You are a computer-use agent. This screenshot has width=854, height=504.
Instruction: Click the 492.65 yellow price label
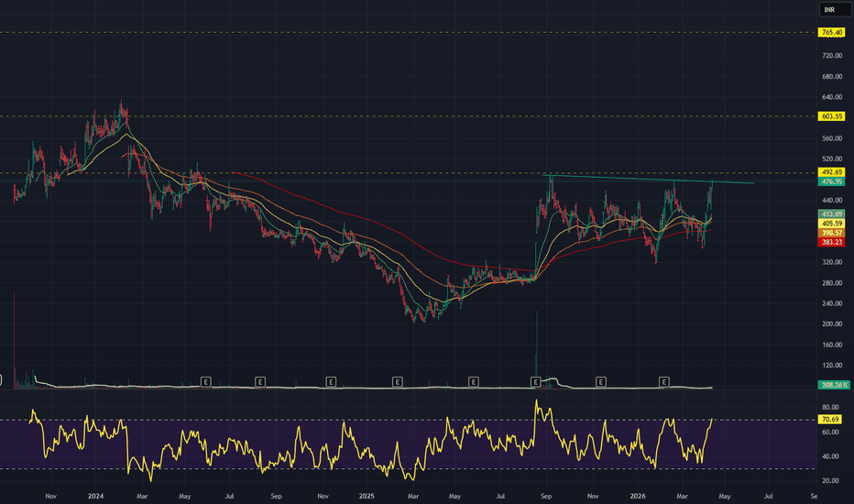(831, 172)
